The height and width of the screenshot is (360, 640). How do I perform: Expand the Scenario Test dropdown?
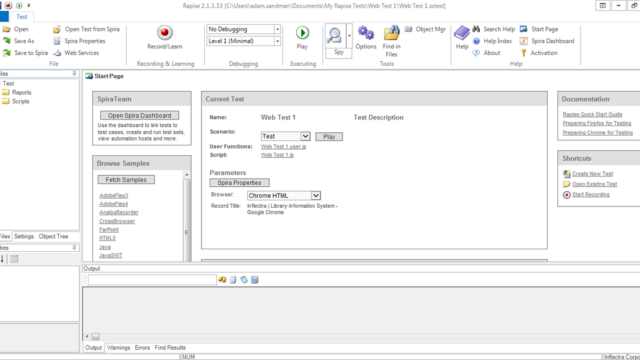pyautogui.click(x=305, y=136)
